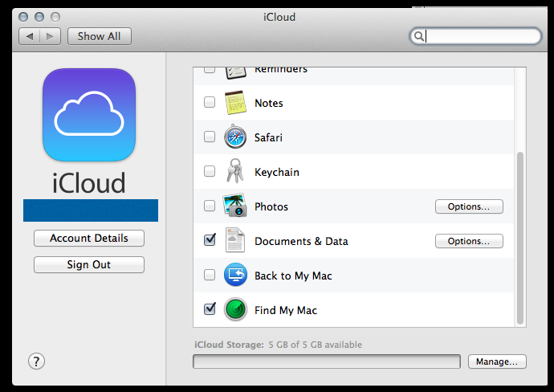Image resolution: width=554 pixels, height=392 pixels.
Task: Click the Show All button
Action: (x=100, y=36)
